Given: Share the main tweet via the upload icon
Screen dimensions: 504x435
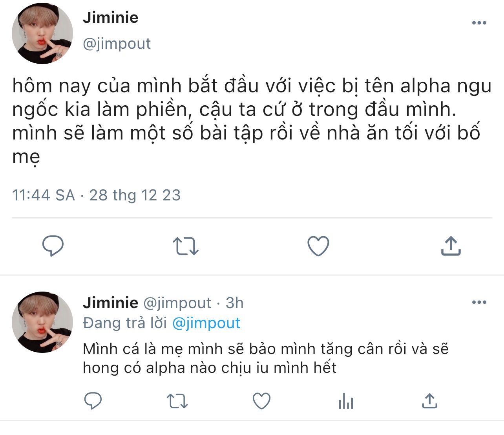Looking at the screenshot, I should 451,246.
